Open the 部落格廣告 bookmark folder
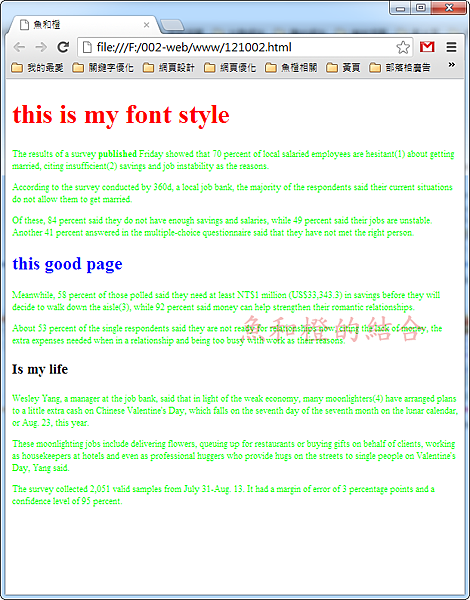The image size is (470, 600). click(400, 68)
